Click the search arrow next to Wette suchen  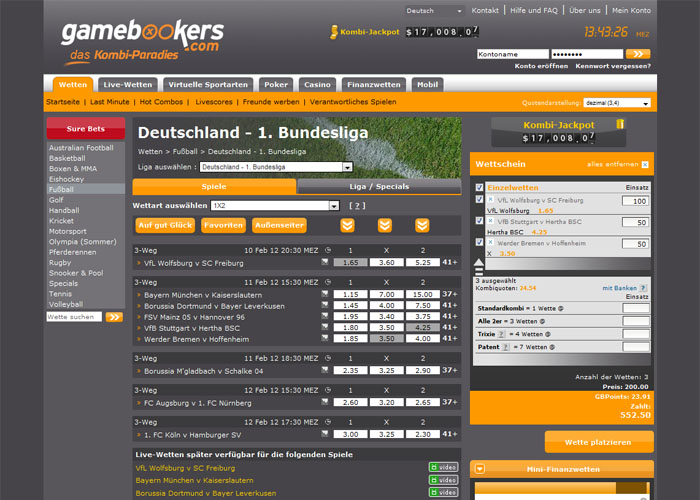coord(114,317)
